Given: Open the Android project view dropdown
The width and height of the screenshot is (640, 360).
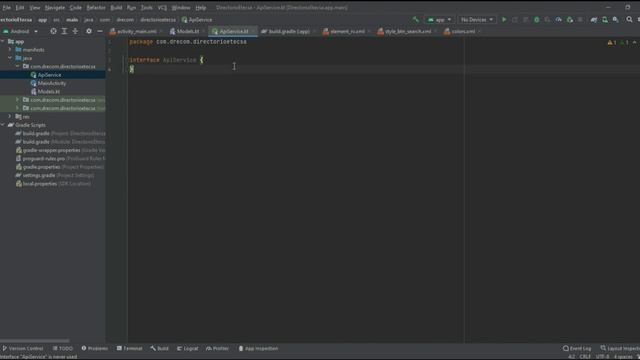Looking at the screenshot, I should click(x=20, y=31).
